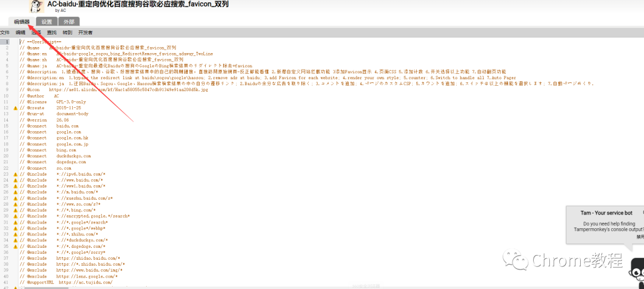Click the warning icon next to *.dogedoge.com include
Viewport: 644px width, 289px height.
(16, 246)
